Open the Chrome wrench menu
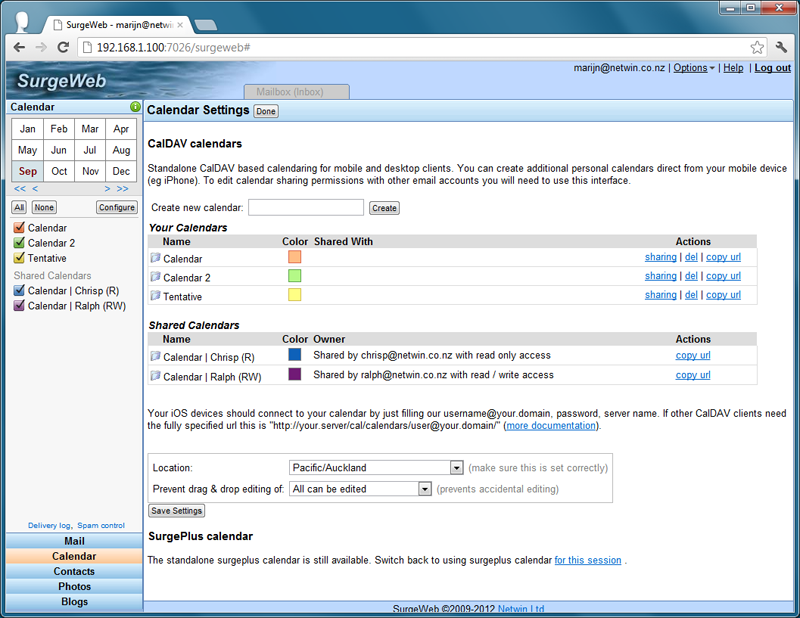 pos(781,47)
